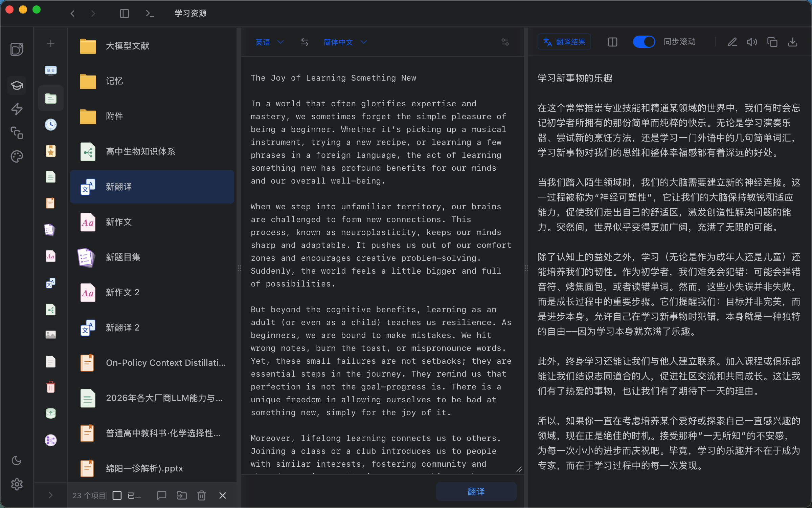
Task: Open 普通高中教科书·化学选择性... document
Action: pyautogui.click(x=152, y=433)
